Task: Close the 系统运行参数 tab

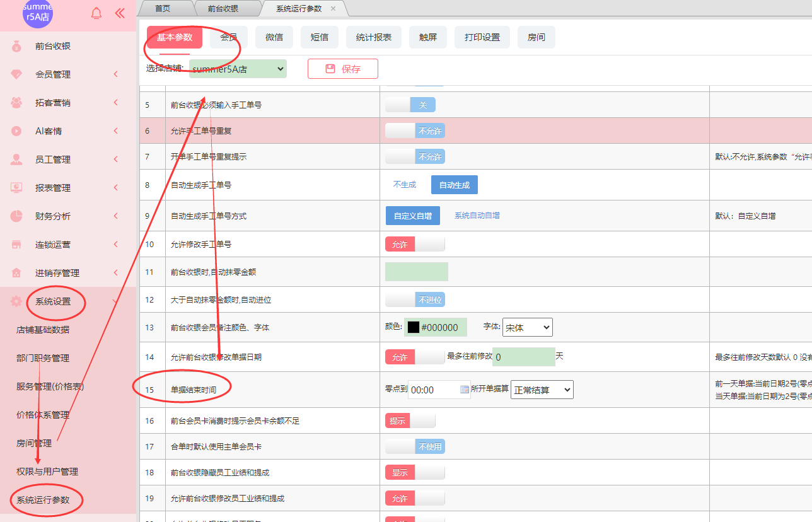Action: [x=333, y=8]
